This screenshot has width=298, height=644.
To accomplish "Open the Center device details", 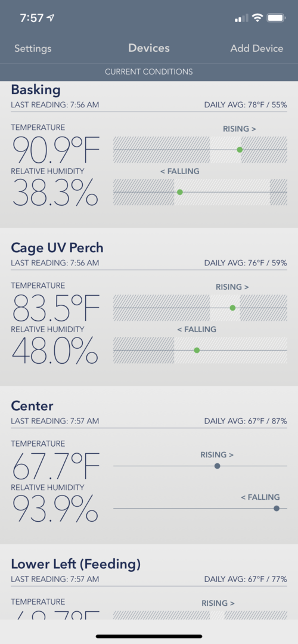I will pyautogui.click(x=149, y=465).
